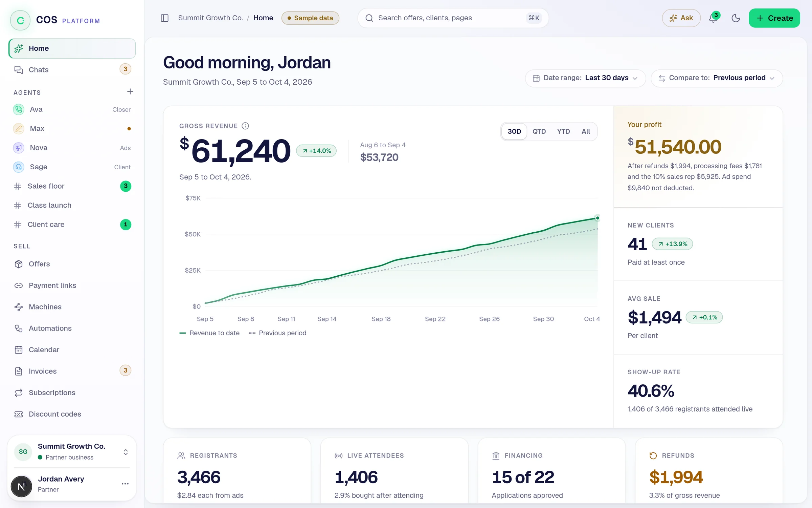The width and height of the screenshot is (812, 508).
Task: Select the All range toggle
Action: pyautogui.click(x=586, y=131)
